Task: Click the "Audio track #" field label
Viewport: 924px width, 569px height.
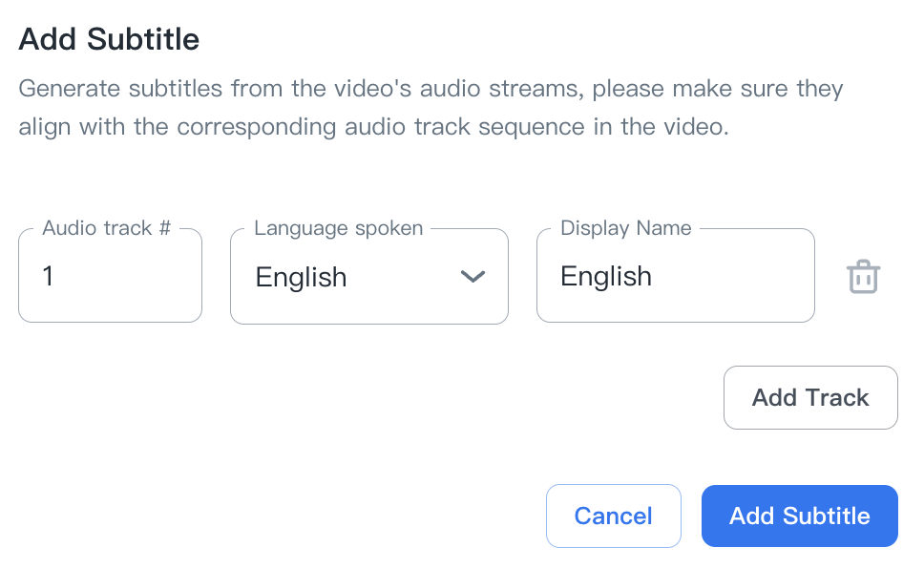Action: click(x=106, y=228)
